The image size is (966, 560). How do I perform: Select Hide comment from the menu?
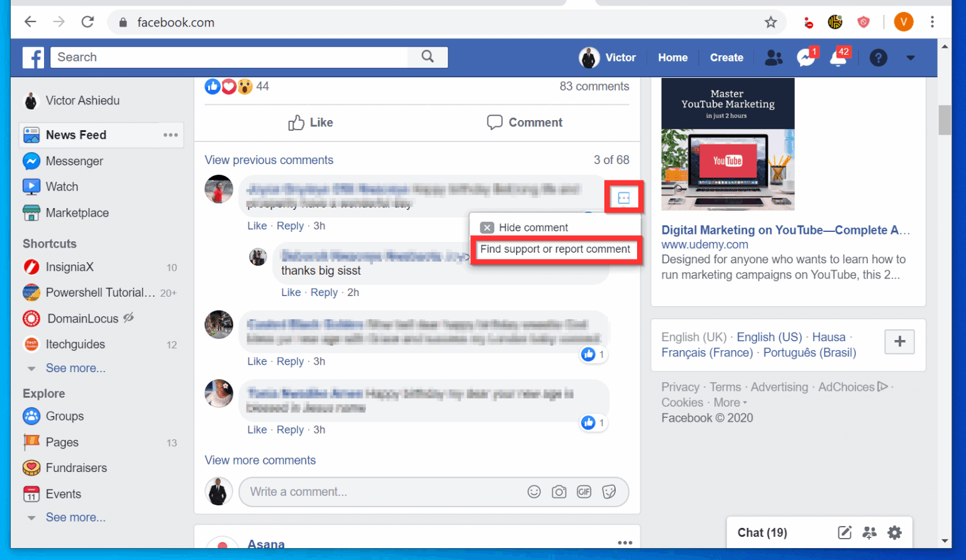point(532,227)
